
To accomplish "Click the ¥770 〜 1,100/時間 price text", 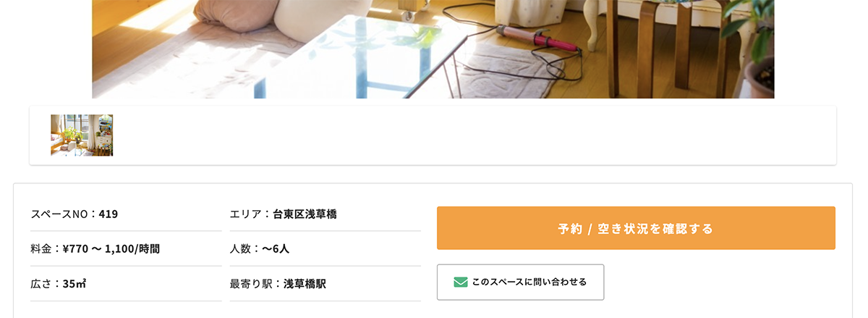I will [x=111, y=248].
